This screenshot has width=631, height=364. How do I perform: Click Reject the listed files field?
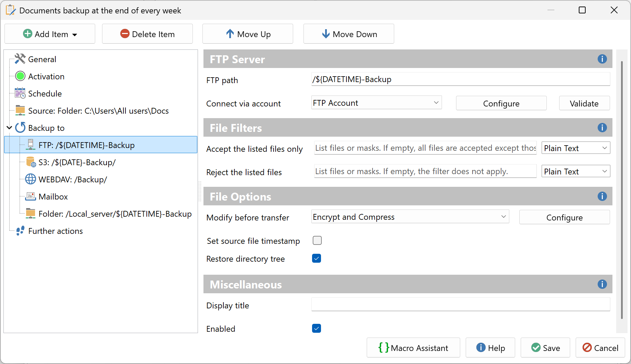click(x=425, y=171)
